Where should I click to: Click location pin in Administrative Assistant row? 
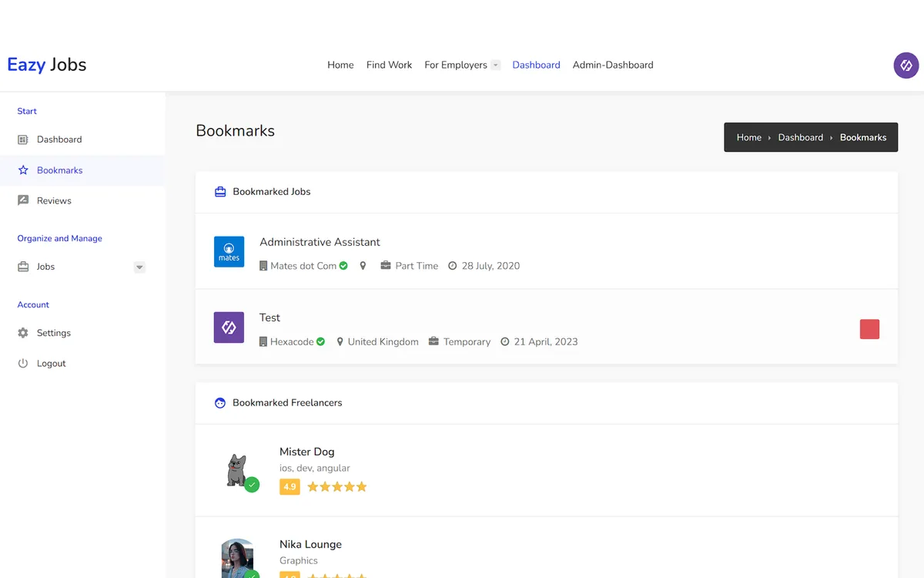(x=363, y=266)
